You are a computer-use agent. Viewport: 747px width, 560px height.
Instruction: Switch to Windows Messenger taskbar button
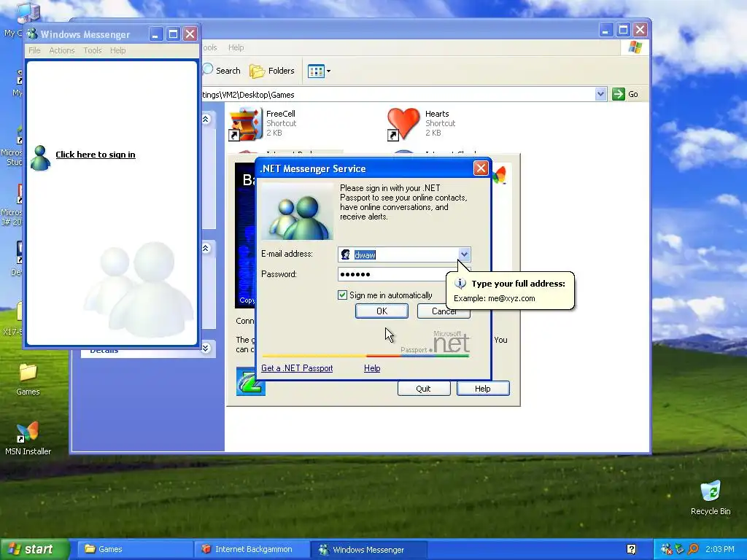(368, 549)
